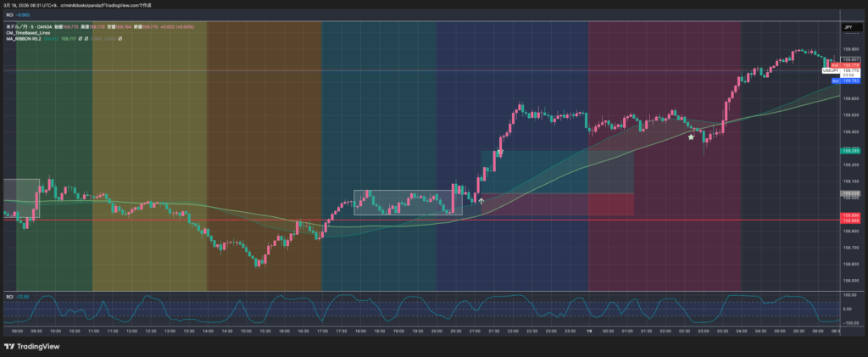Click the red 158.894 price label
868x357 pixels.
(x=849, y=220)
